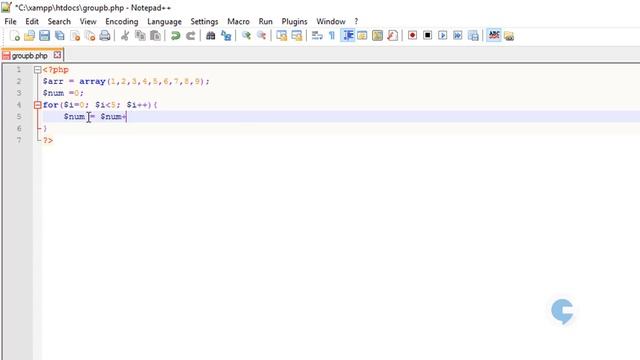The width and height of the screenshot is (640, 360).
Task: Click the Redo toolbar icon
Action: (191, 36)
